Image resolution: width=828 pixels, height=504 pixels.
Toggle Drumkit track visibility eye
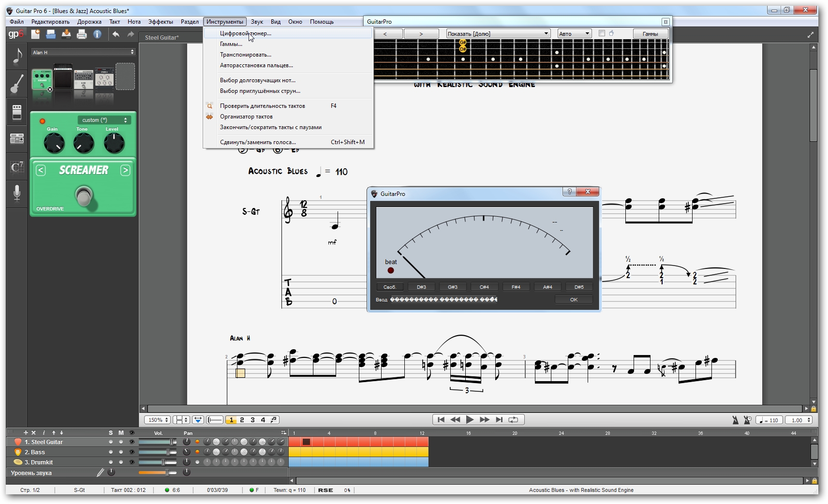132,462
